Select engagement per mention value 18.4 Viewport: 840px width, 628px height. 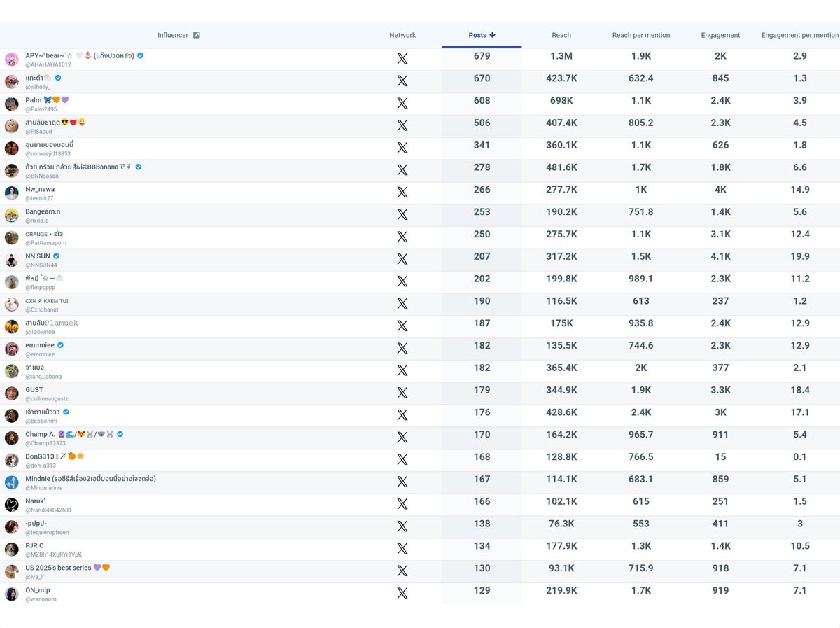[800, 390]
